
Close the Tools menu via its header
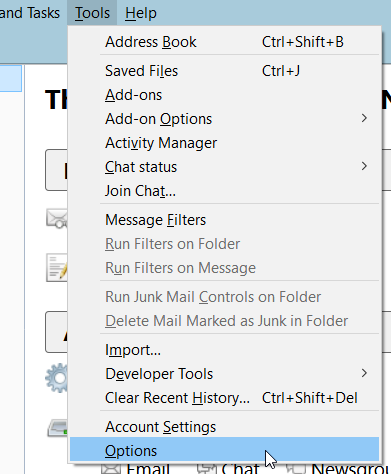[x=92, y=13]
